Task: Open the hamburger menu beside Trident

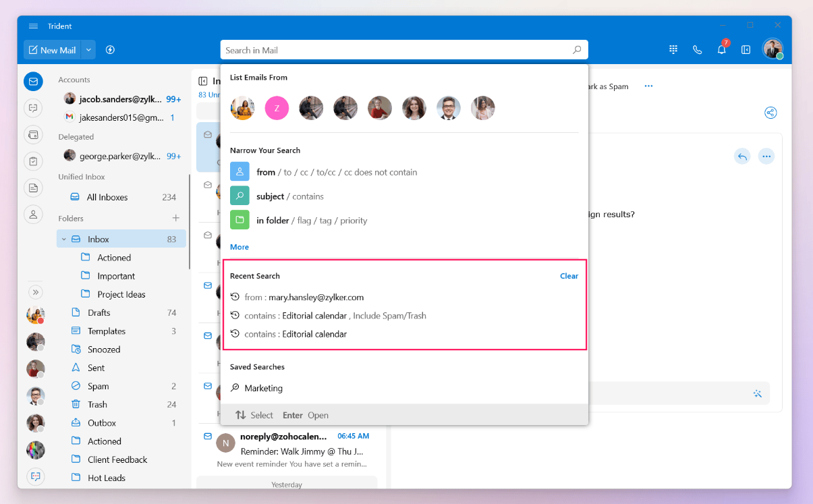Action: [x=33, y=26]
